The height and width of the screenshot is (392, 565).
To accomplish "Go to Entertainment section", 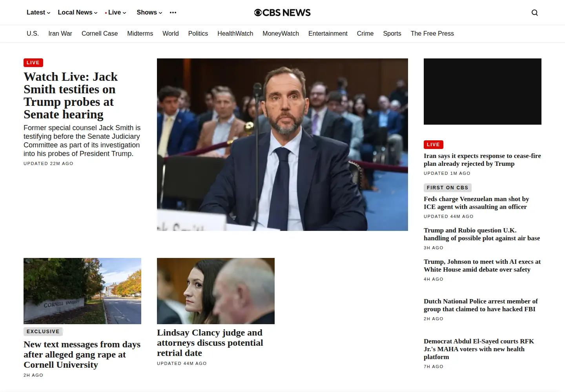I will point(328,34).
